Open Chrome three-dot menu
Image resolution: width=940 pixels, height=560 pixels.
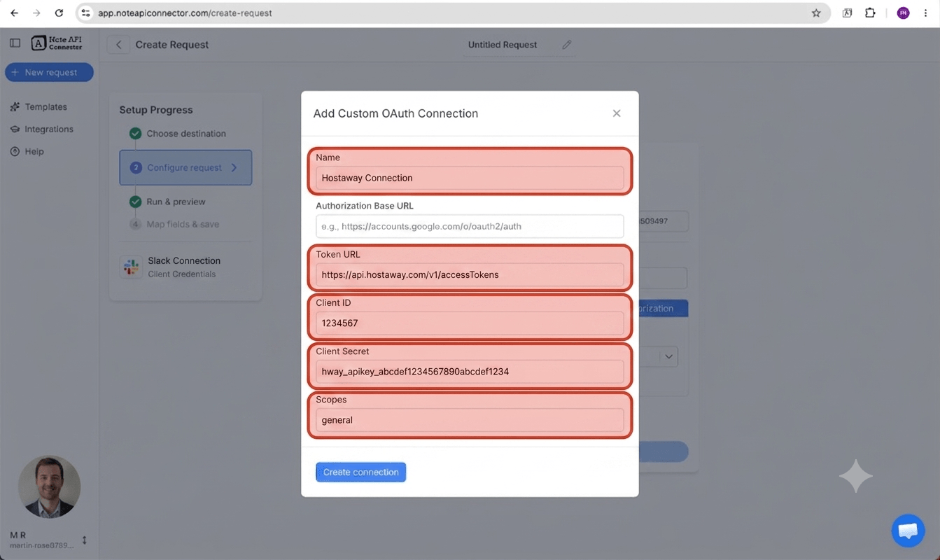click(x=926, y=13)
